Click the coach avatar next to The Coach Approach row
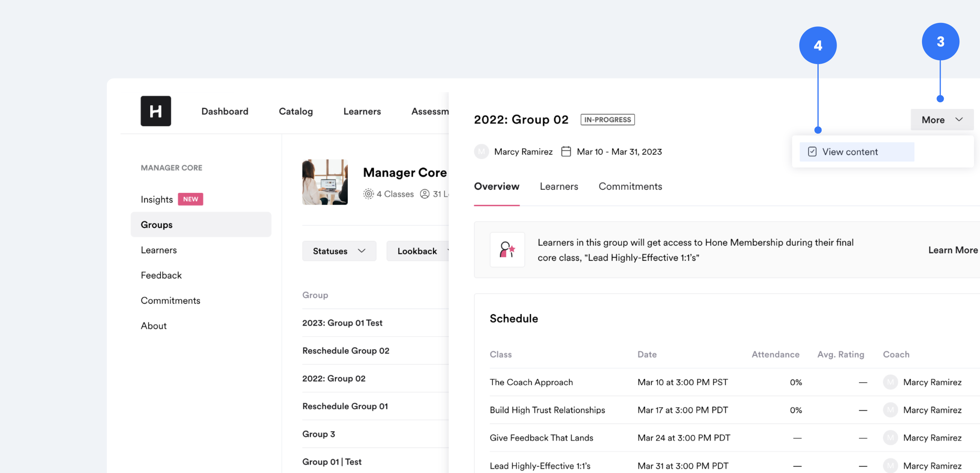Viewport: 980px width, 473px height. click(891, 382)
